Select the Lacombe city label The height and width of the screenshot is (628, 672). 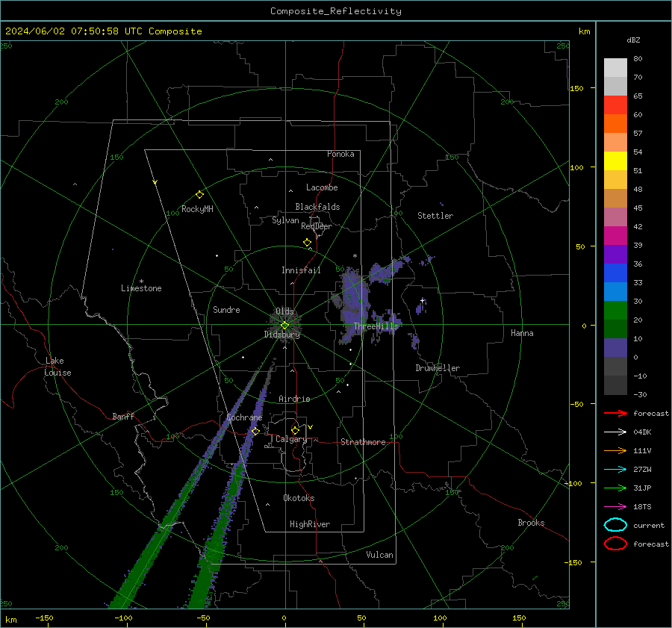(322, 187)
